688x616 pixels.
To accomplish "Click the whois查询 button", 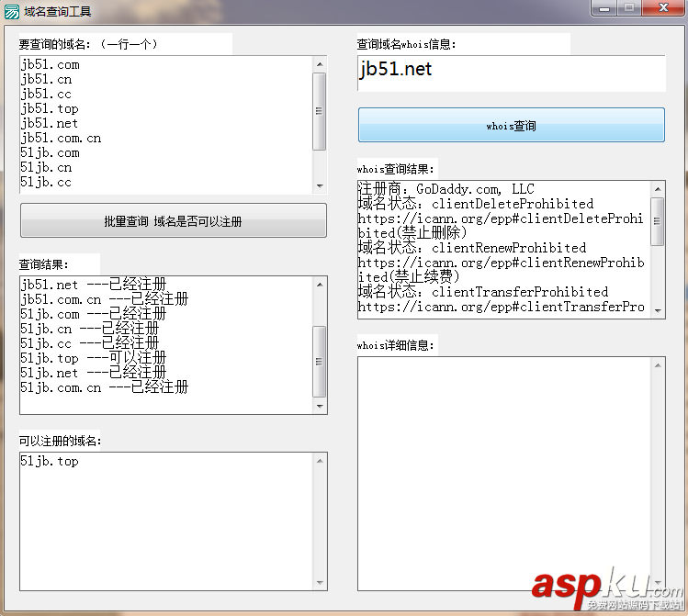I will click(511, 125).
